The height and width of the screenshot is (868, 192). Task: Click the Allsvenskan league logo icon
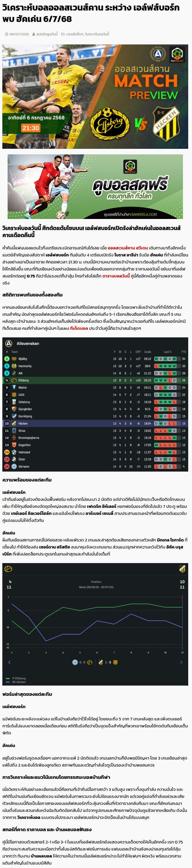click(x=9, y=343)
